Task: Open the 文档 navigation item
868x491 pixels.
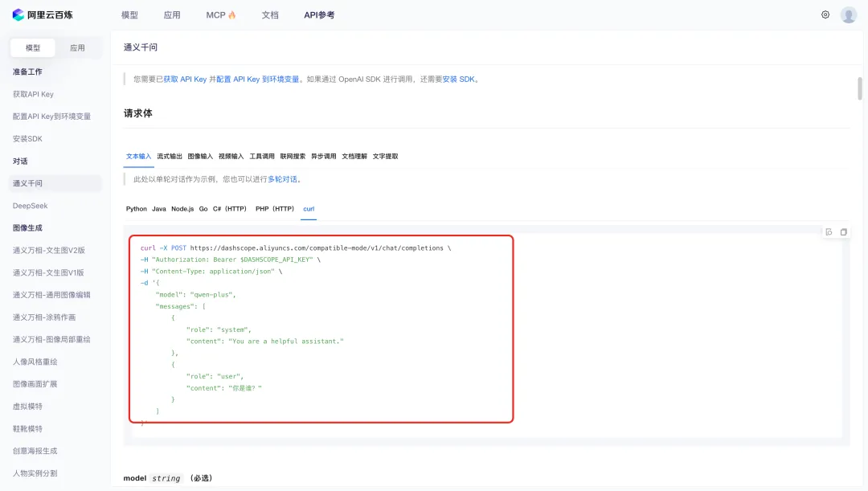Action: pos(270,15)
